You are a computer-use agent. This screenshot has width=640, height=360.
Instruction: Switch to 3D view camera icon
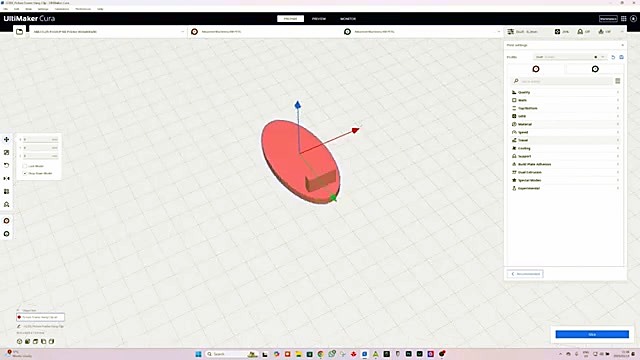19,341
